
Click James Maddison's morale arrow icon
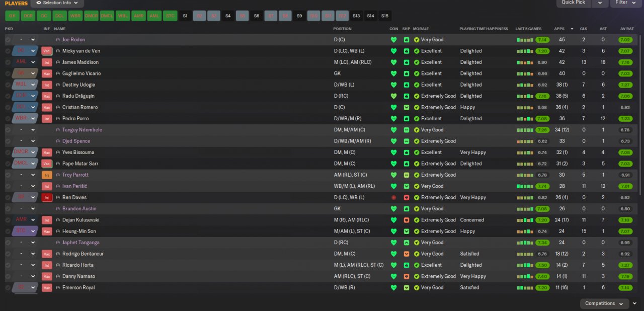(417, 62)
